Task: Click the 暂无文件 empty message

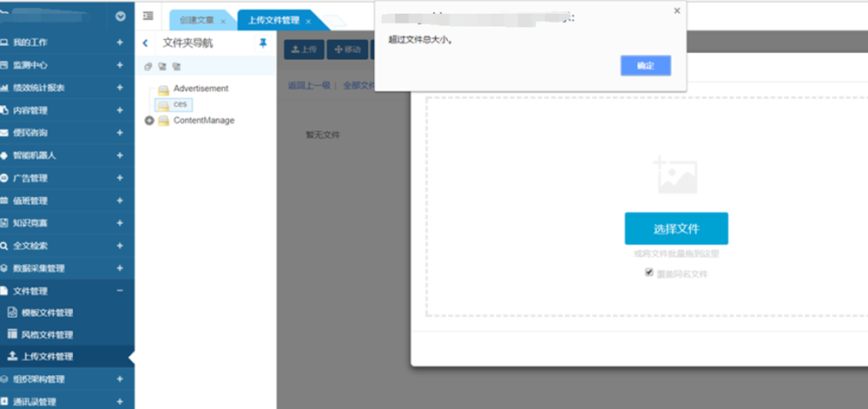Action: 323,135
